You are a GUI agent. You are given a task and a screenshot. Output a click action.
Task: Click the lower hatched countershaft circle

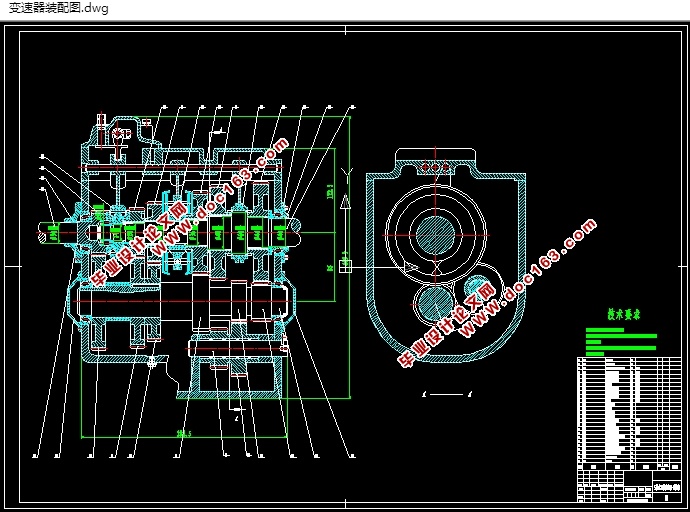pos(435,304)
